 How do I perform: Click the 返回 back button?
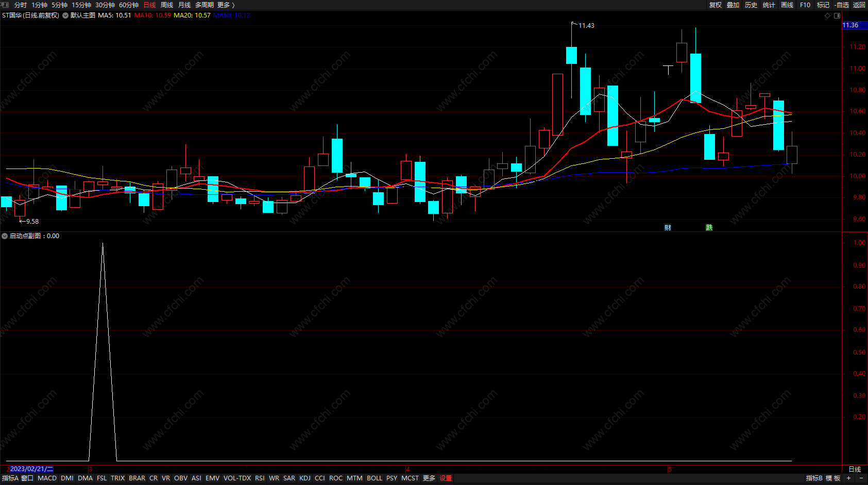coord(859,5)
